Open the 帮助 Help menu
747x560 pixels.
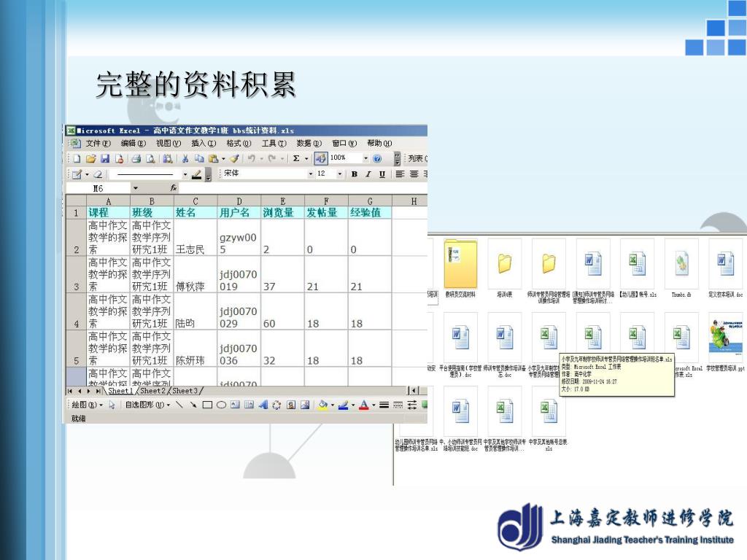point(379,144)
